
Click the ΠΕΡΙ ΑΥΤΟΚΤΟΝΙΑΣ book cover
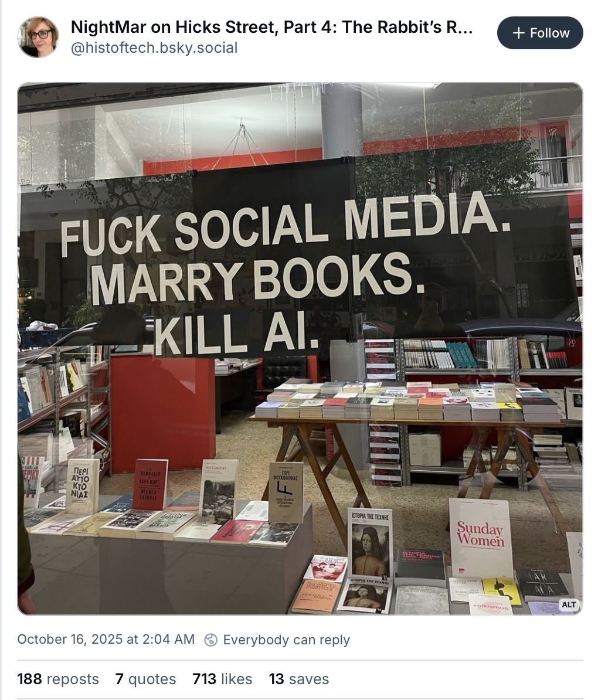pos(81,485)
